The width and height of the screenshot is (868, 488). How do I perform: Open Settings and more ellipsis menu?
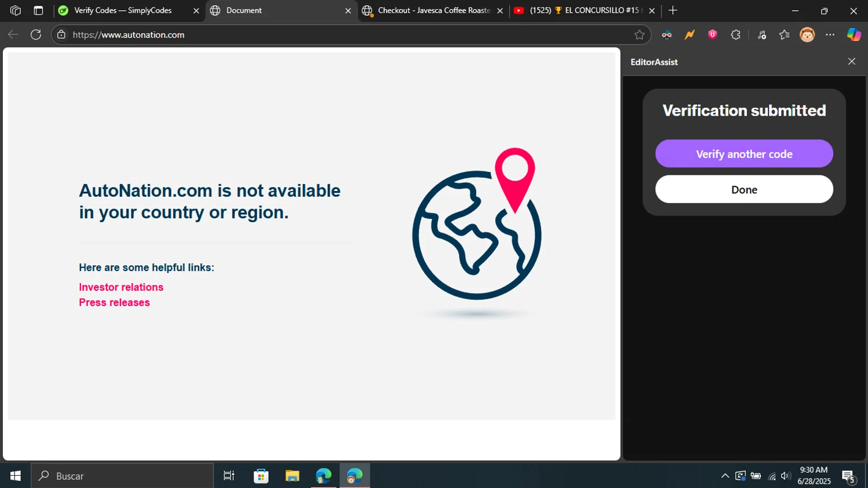click(830, 35)
